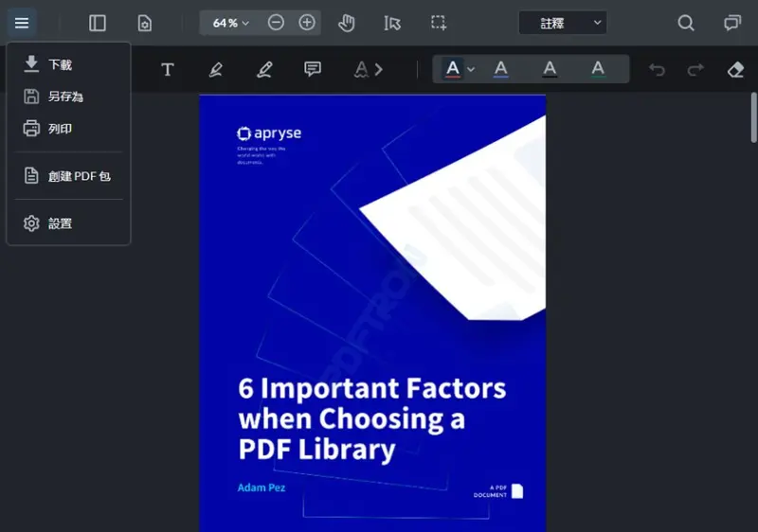
Task: Choose 下載 from the menu
Action: point(68,64)
